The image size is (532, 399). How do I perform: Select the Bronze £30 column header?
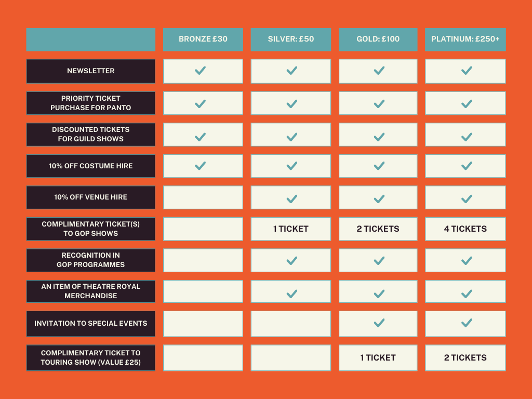[x=203, y=39]
